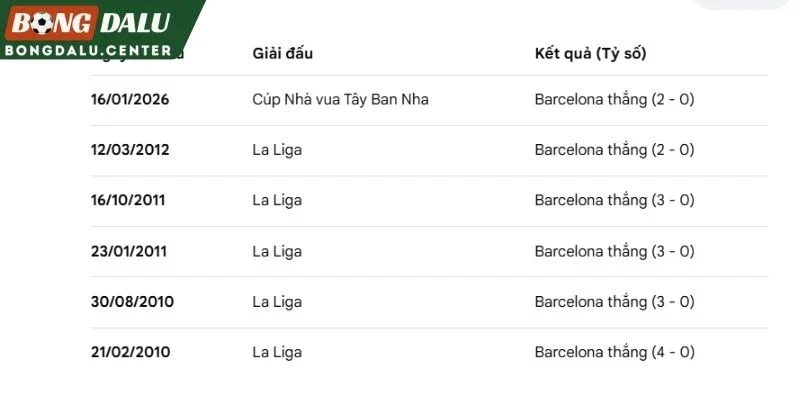800x400 pixels.
Task: Click the Barcelona thắng (4 - 0) result
Action: pyautogui.click(x=614, y=352)
